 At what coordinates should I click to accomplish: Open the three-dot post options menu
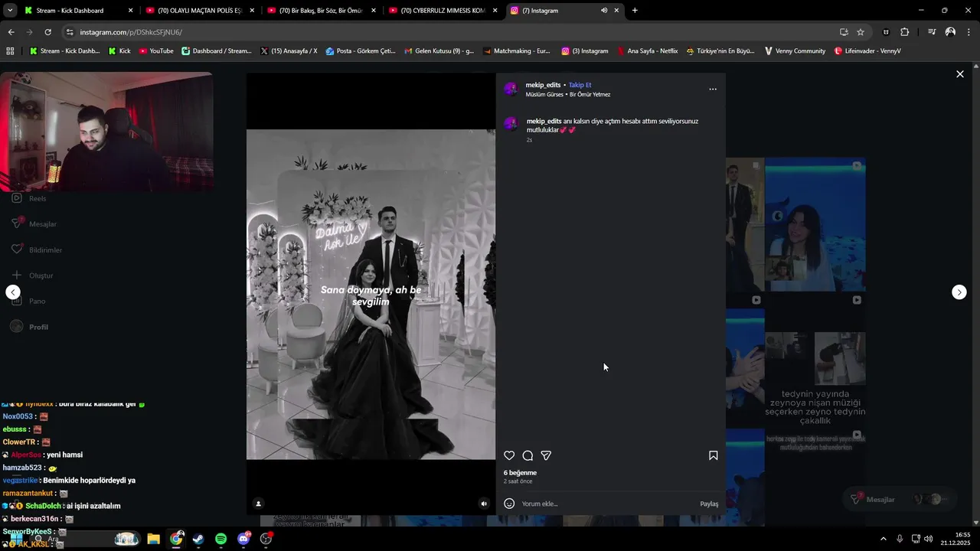coord(713,89)
